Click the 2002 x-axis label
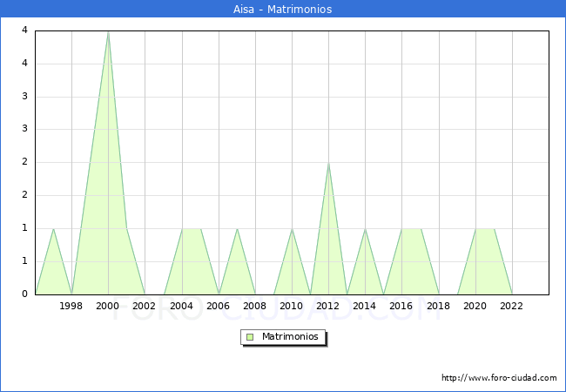Screen dimensions: 566x392 tap(145, 306)
